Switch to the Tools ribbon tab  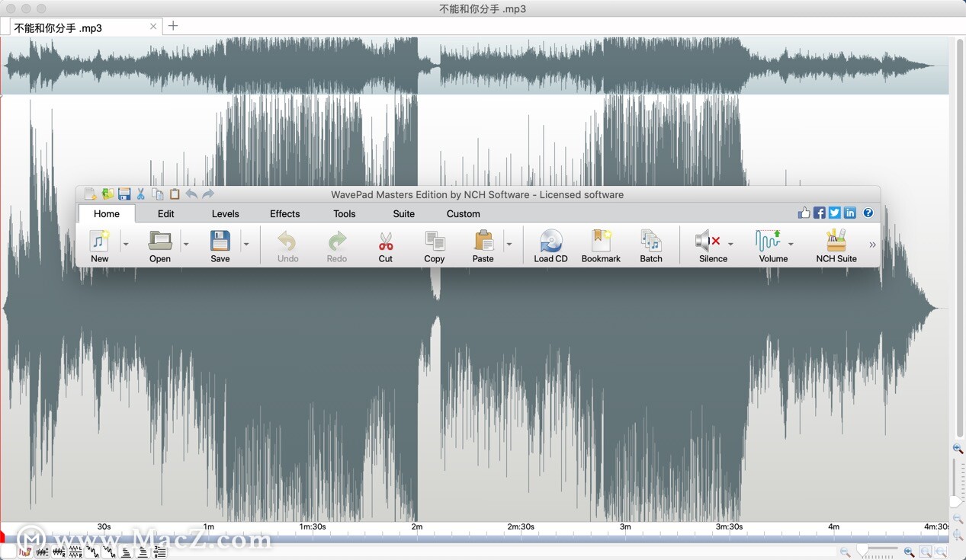tap(345, 213)
